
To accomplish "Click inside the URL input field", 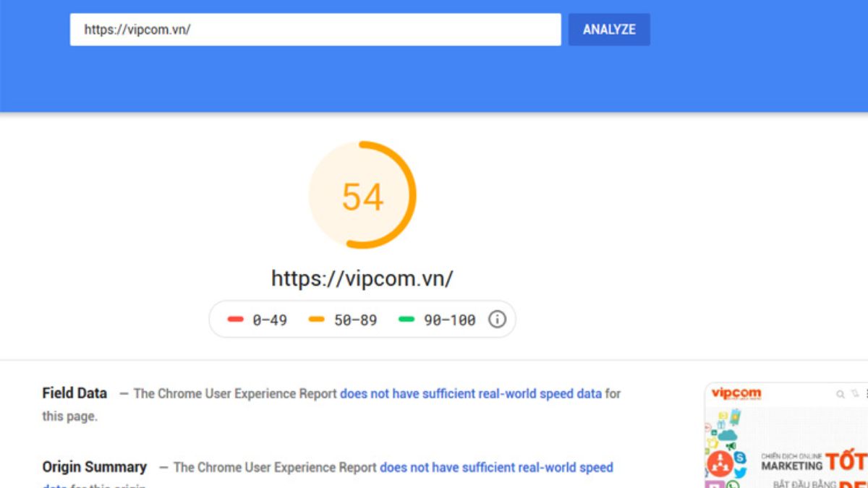I will (x=315, y=29).
